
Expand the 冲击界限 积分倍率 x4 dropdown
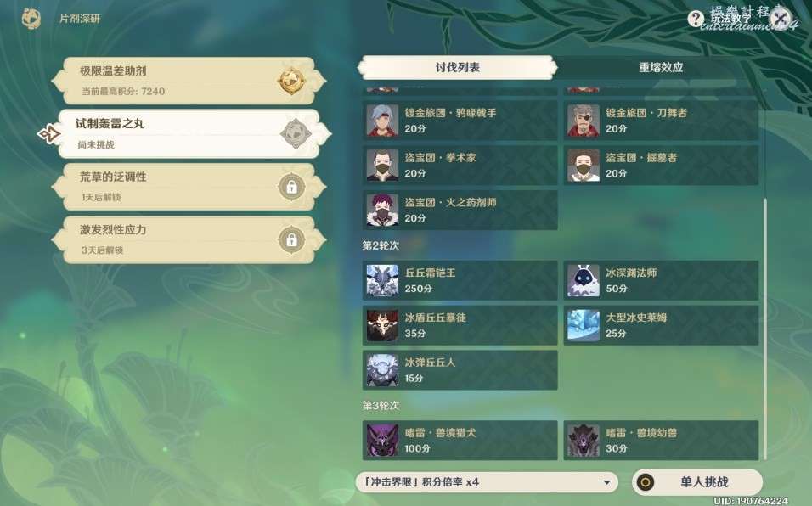[487, 482]
